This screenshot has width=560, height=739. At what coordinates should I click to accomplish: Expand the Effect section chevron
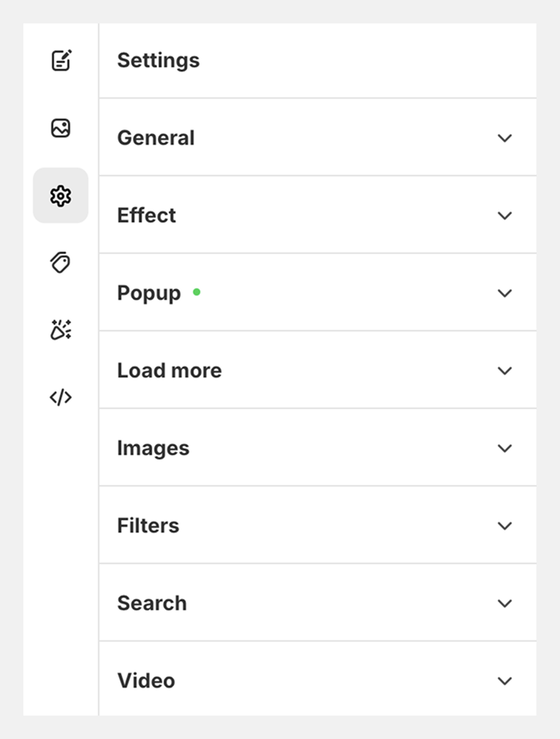click(x=504, y=216)
